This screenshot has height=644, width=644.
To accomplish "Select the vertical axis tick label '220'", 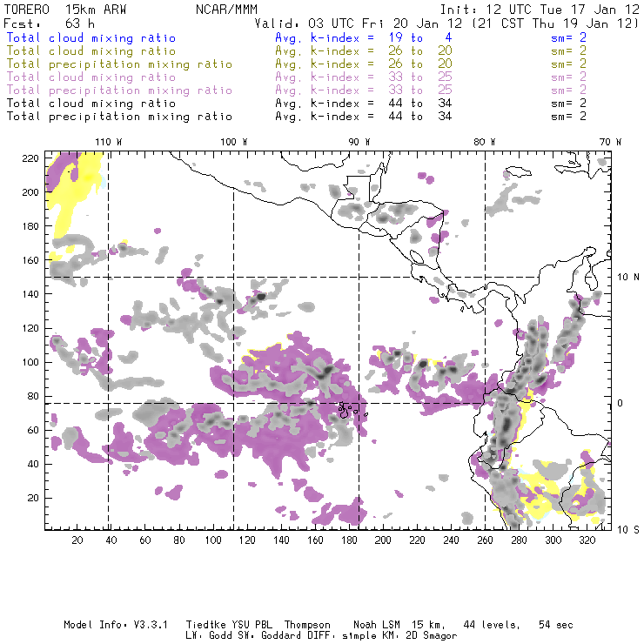I will (30, 158).
